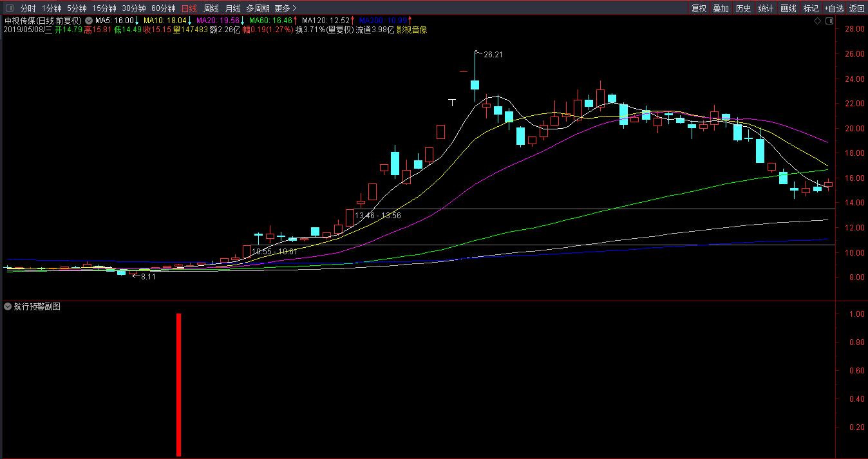Expand the 更多 periods menu
Image resolution: width=868 pixels, height=459 pixels.
pos(285,8)
